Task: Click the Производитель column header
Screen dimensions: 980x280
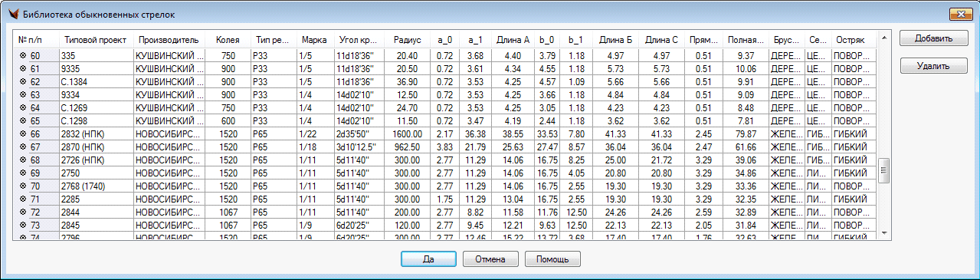Action: [x=169, y=40]
